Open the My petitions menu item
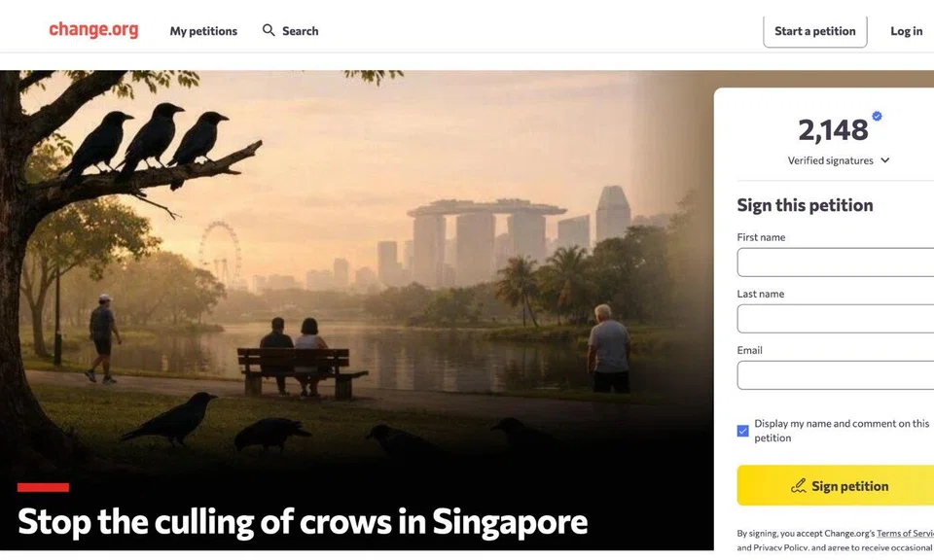Viewport: 934px width, 560px height. (202, 31)
